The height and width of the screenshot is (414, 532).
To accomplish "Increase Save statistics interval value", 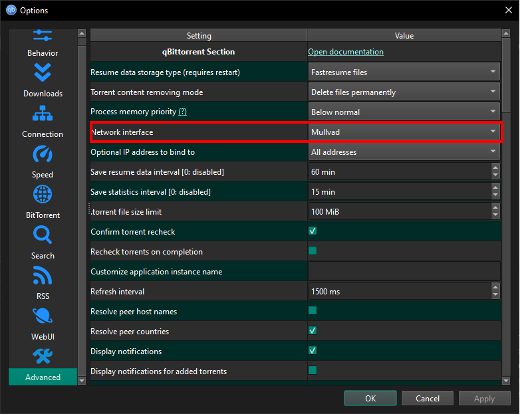I will (495, 188).
